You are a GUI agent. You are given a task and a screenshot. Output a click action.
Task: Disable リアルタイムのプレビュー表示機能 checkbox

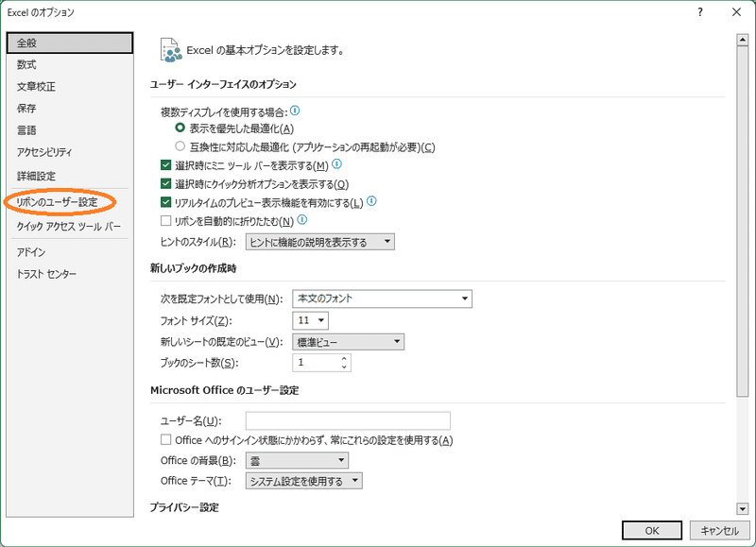click(166, 202)
